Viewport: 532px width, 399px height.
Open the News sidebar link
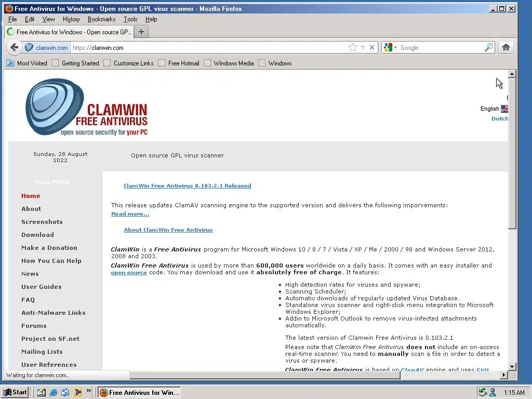[x=30, y=274]
